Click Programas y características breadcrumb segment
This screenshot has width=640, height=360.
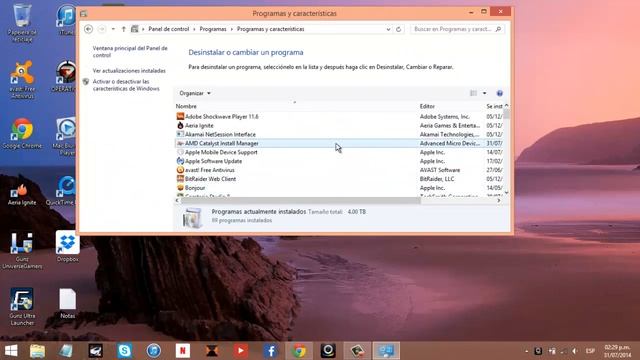pos(271,29)
